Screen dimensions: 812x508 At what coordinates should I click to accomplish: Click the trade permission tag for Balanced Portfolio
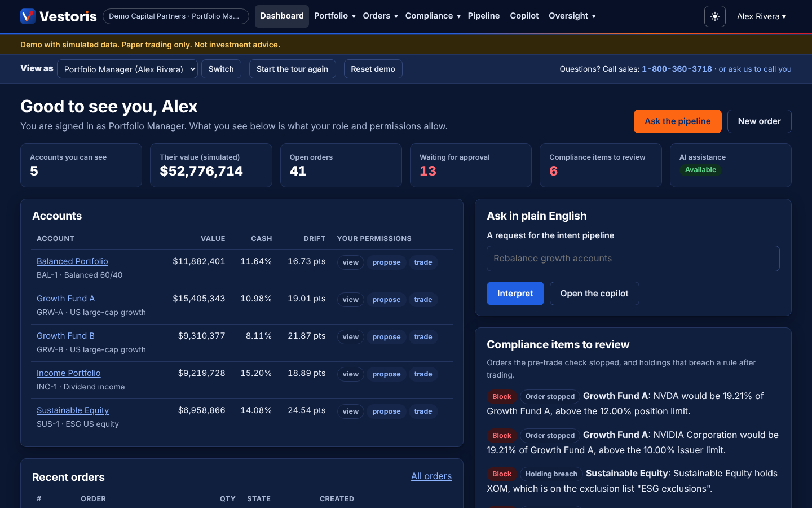423,262
